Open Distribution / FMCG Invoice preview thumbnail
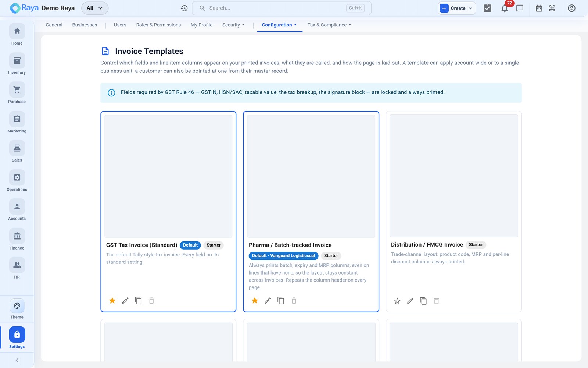 (x=453, y=176)
